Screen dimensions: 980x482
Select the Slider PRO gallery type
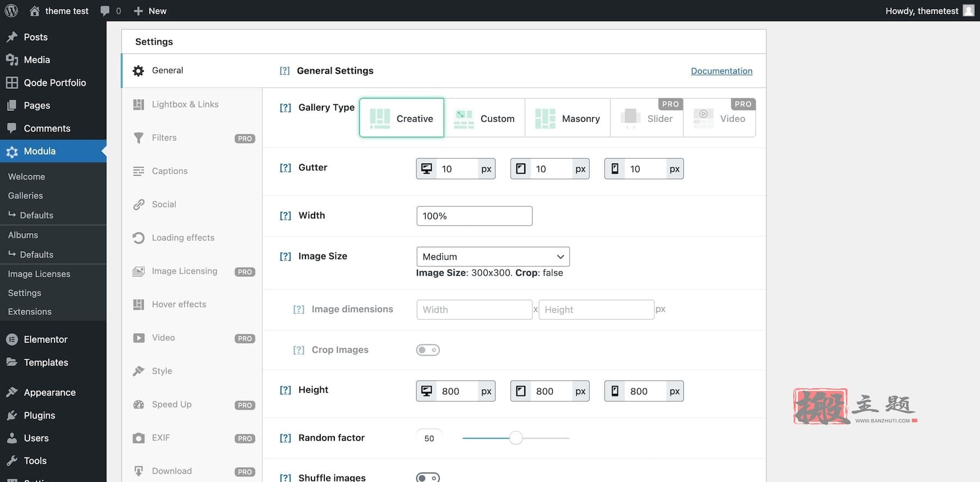point(647,118)
